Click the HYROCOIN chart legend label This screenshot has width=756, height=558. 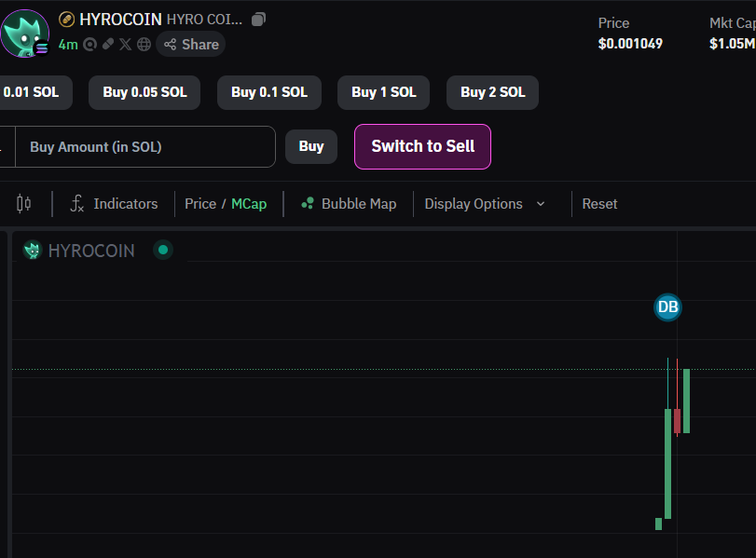pyautogui.click(x=91, y=251)
